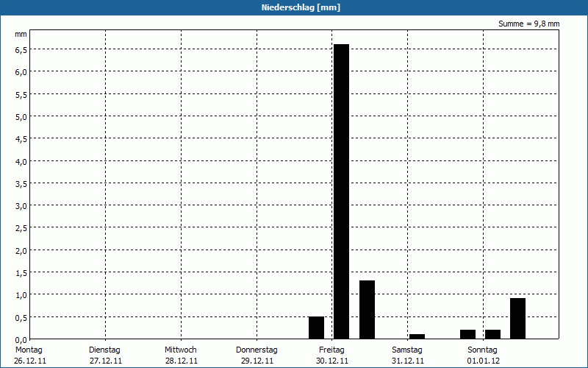Click the date 31.12.11
588x368 pixels.
point(408,361)
